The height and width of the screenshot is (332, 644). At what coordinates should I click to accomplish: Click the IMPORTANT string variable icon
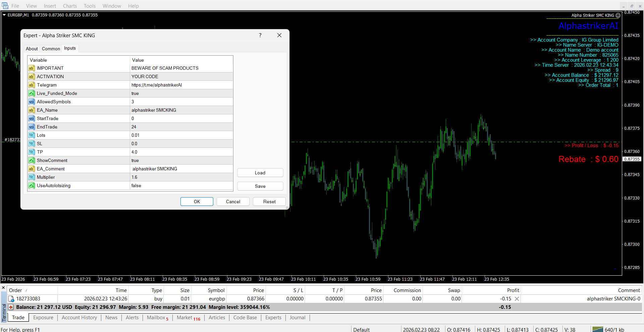coord(32,68)
